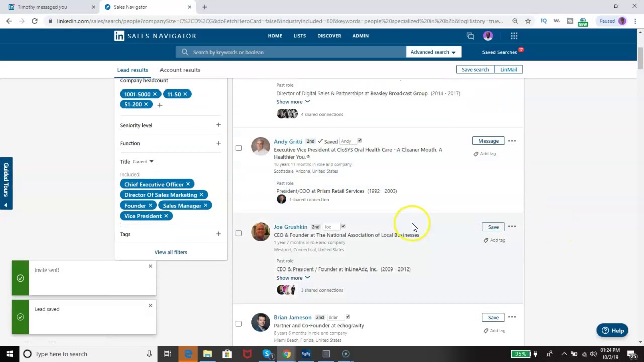Viewport: 644px width, 362px height.
Task: Remove the 1001-5000 headcount filter
Action: point(155,94)
